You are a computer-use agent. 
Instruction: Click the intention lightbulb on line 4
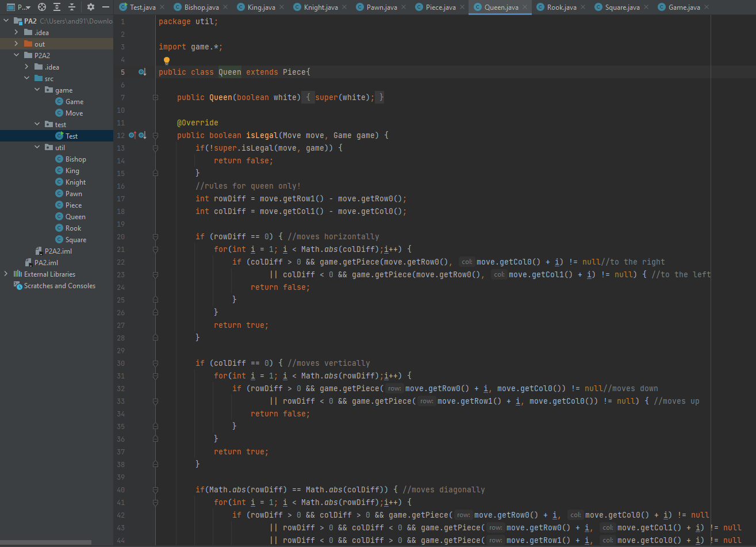coord(166,60)
